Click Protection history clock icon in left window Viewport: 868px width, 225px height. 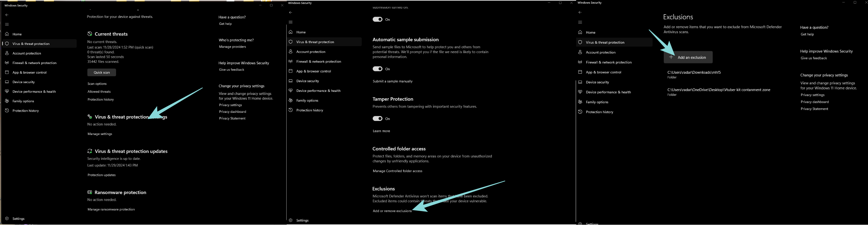[7, 111]
